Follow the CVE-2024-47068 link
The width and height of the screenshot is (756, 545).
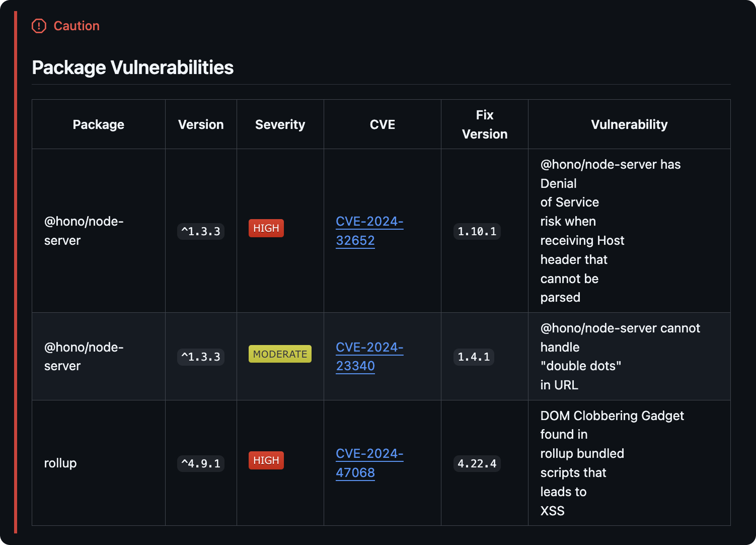click(369, 463)
